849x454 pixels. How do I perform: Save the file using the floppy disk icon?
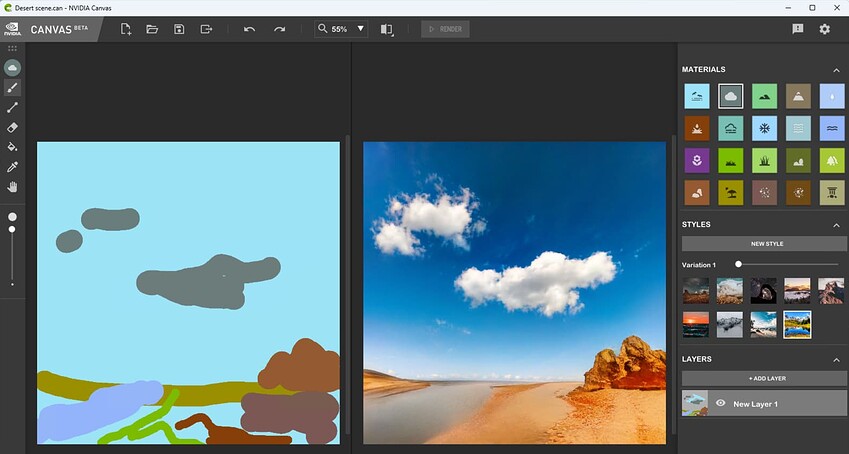(179, 29)
